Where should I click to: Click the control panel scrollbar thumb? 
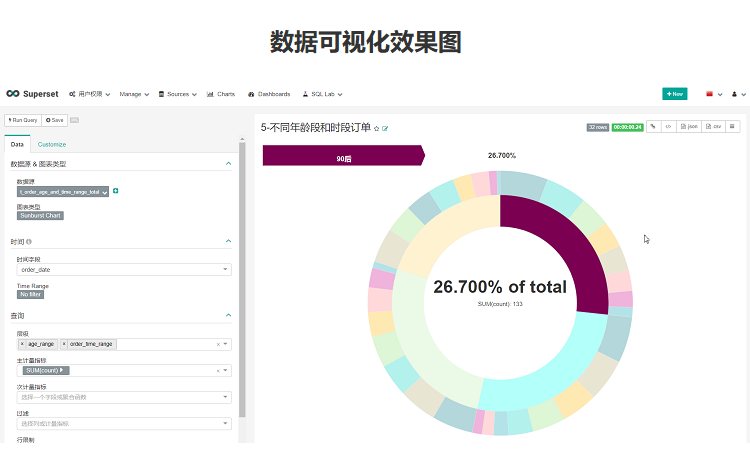[x=242, y=280]
